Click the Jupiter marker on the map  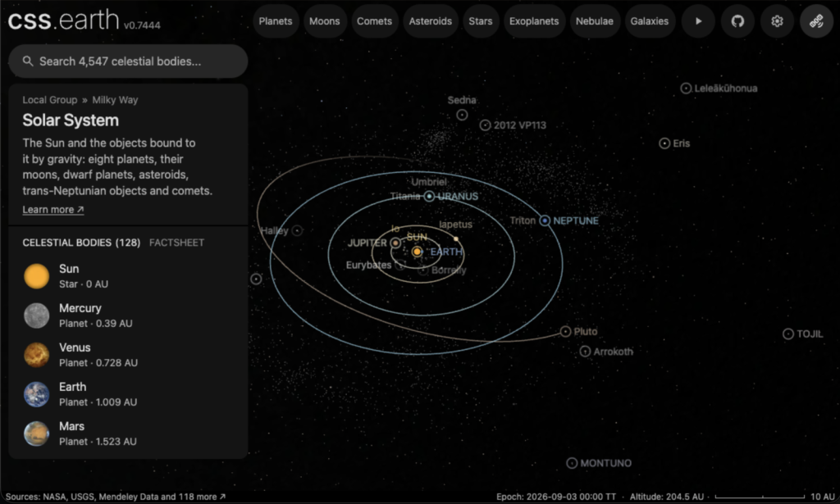click(x=395, y=243)
